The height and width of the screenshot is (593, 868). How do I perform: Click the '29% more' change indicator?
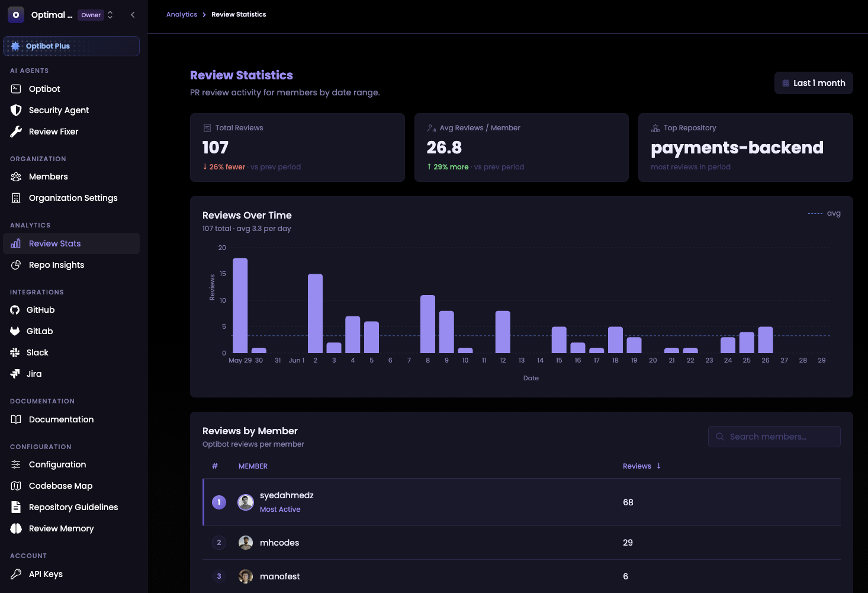tap(448, 167)
